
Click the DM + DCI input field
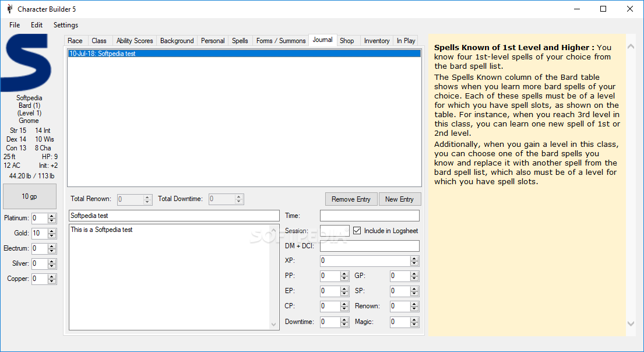369,246
